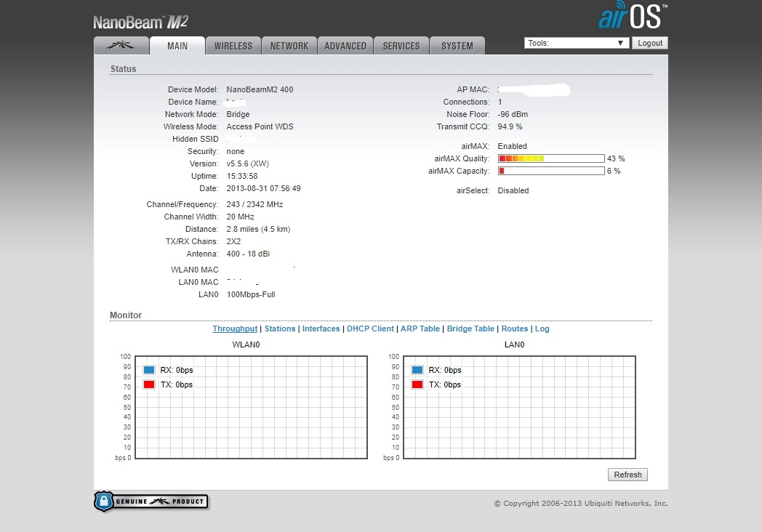The width and height of the screenshot is (762, 532).
Task: Click the airMAX Capacity progress bar
Action: [551, 171]
